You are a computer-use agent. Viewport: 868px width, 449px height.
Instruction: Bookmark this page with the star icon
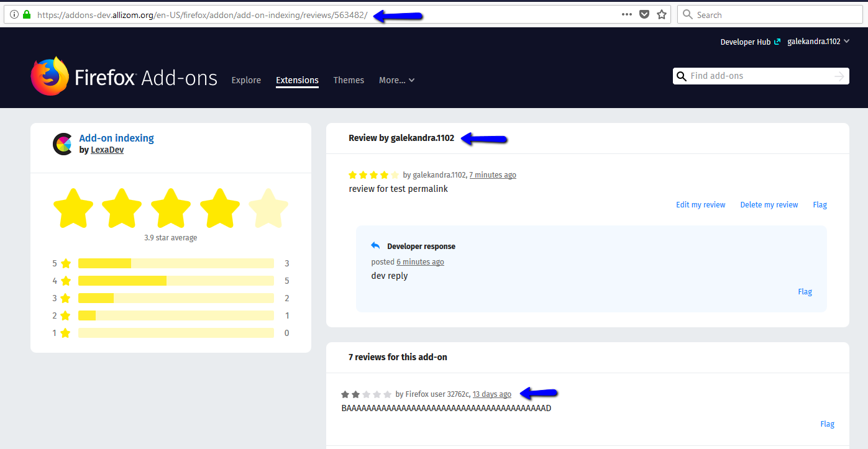coord(662,14)
